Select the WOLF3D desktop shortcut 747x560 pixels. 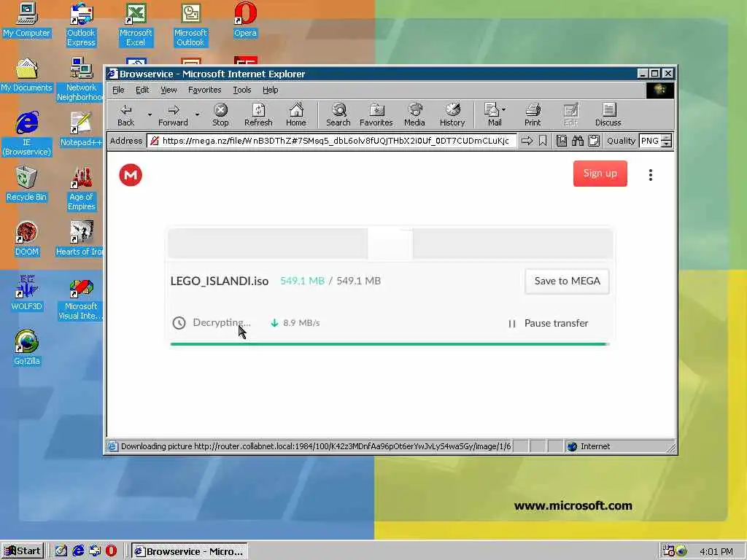tap(27, 293)
